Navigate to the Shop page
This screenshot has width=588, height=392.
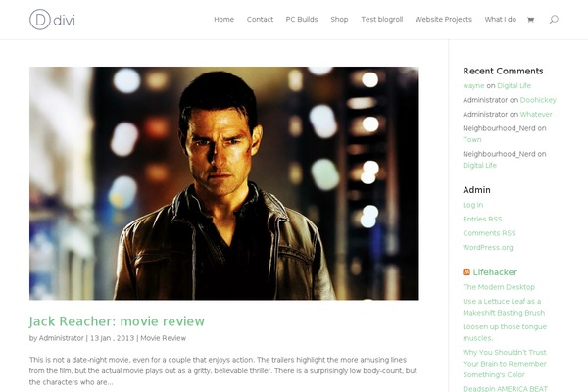point(339,20)
